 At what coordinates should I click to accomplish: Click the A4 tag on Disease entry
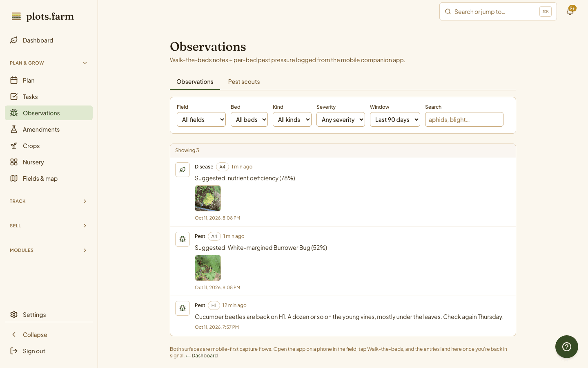click(x=223, y=167)
